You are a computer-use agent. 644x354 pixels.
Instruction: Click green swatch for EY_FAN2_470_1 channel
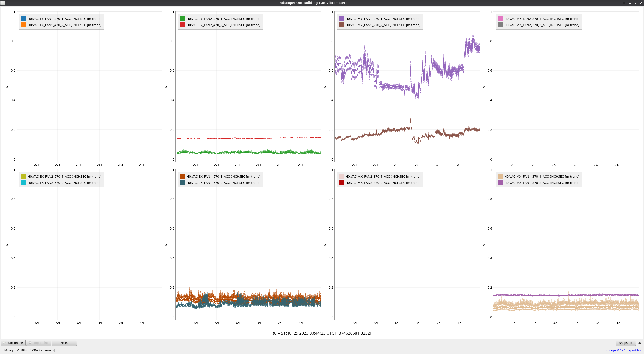[182, 19]
